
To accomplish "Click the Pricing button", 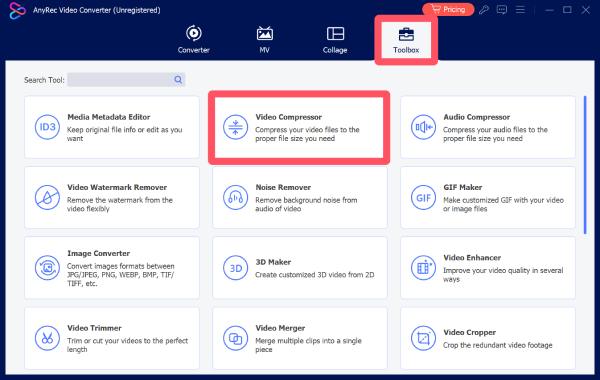I will tap(448, 9).
